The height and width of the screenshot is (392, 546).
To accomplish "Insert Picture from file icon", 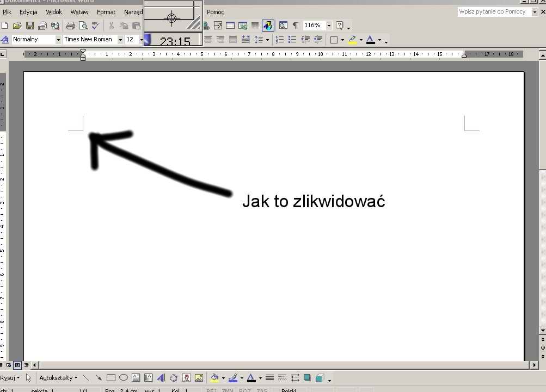I will point(199,378).
